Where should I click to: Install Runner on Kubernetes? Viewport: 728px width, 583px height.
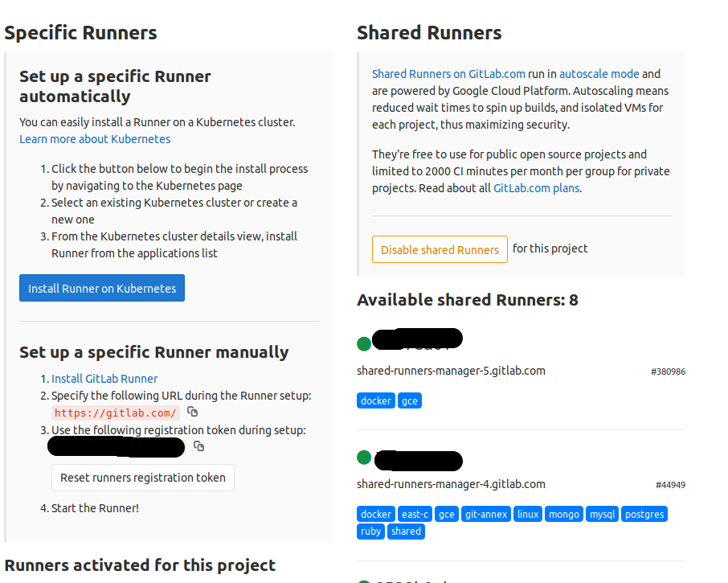(102, 288)
